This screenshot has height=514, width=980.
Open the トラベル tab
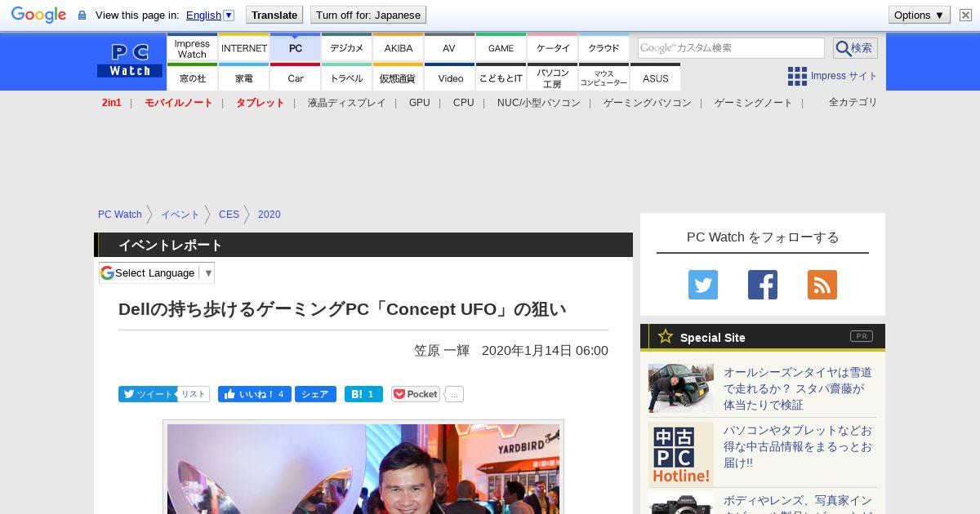coord(347,78)
